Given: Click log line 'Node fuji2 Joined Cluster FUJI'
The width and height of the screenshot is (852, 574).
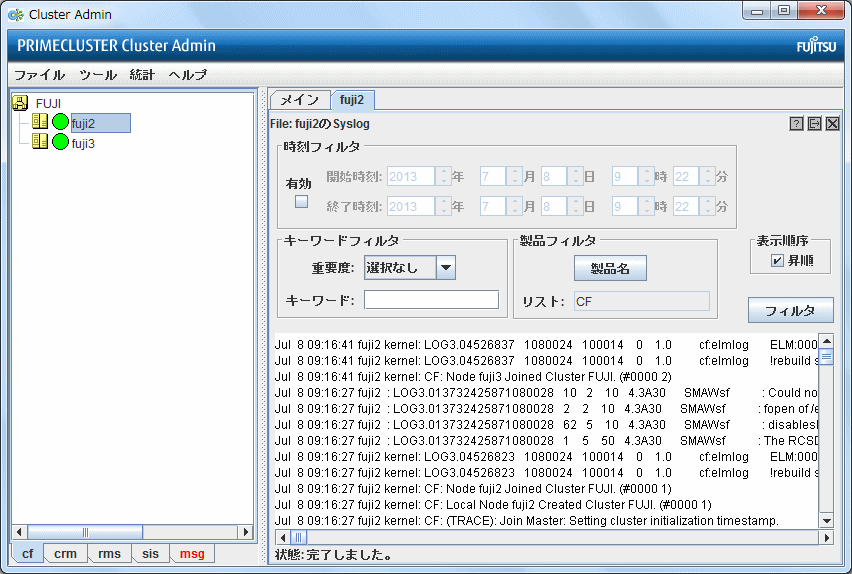Looking at the screenshot, I should (x=473, y=489).
